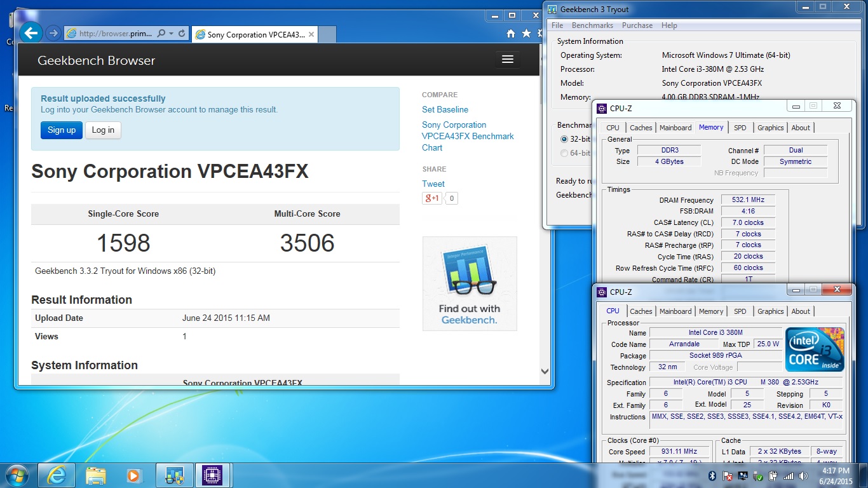868x488 pixels.
Task: Open Windows Explorer from taskbar
Action: (96, 475)
